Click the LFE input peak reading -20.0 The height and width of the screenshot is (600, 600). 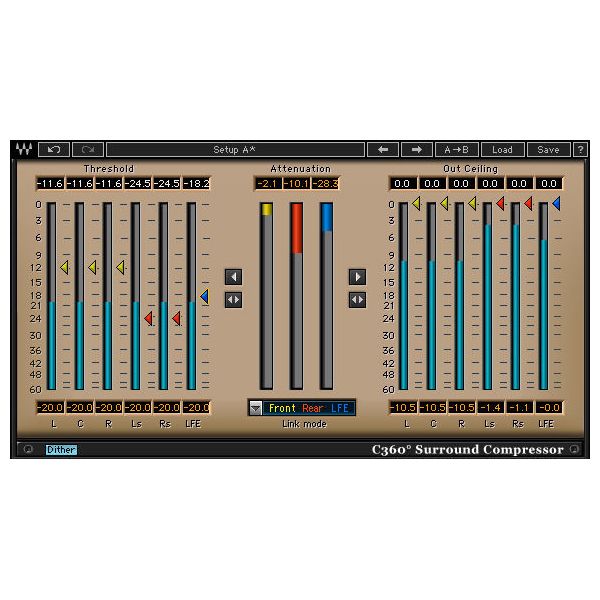pos(196,408)
